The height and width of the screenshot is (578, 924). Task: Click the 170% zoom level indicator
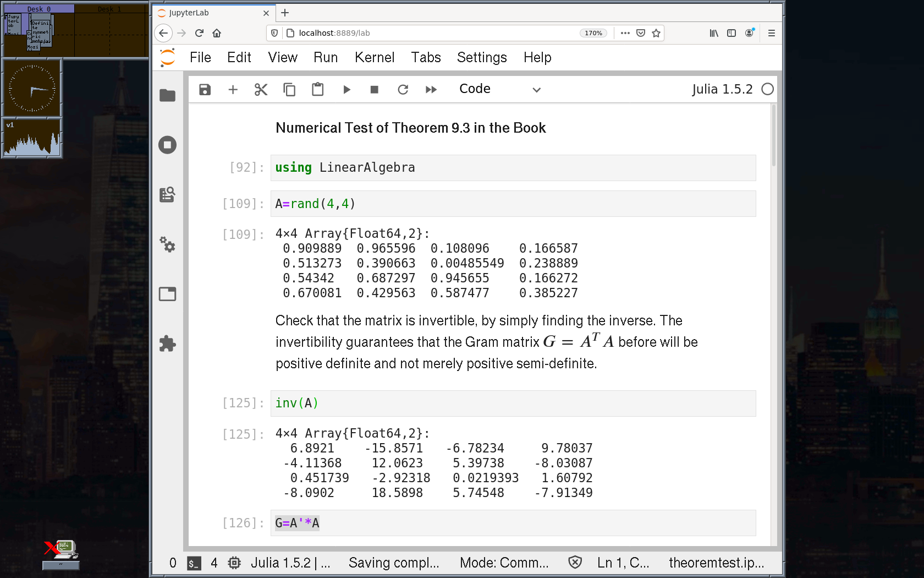coord(593,33)
